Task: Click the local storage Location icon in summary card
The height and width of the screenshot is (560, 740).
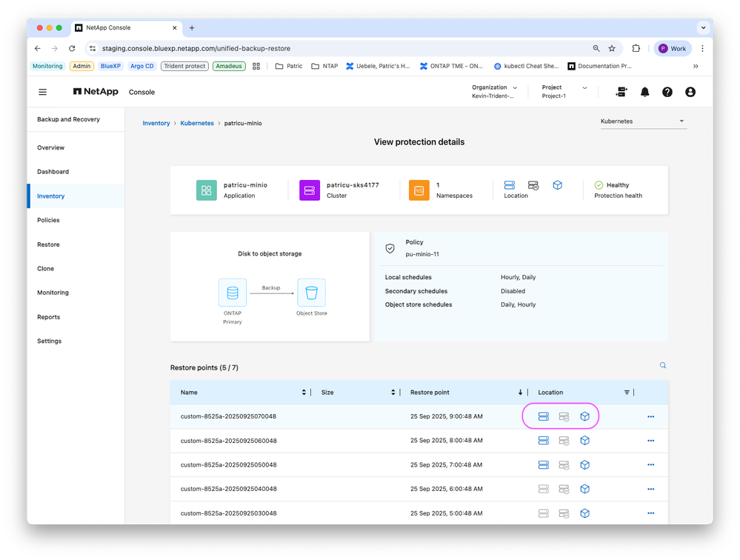Action: 509,185
